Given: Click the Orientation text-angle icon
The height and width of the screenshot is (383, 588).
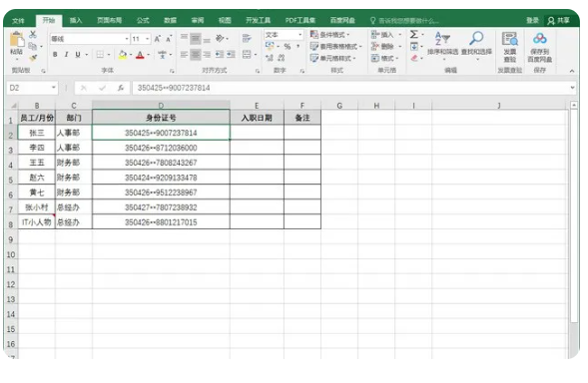Looking at the screenshot, I should click(x=220, y=38).
